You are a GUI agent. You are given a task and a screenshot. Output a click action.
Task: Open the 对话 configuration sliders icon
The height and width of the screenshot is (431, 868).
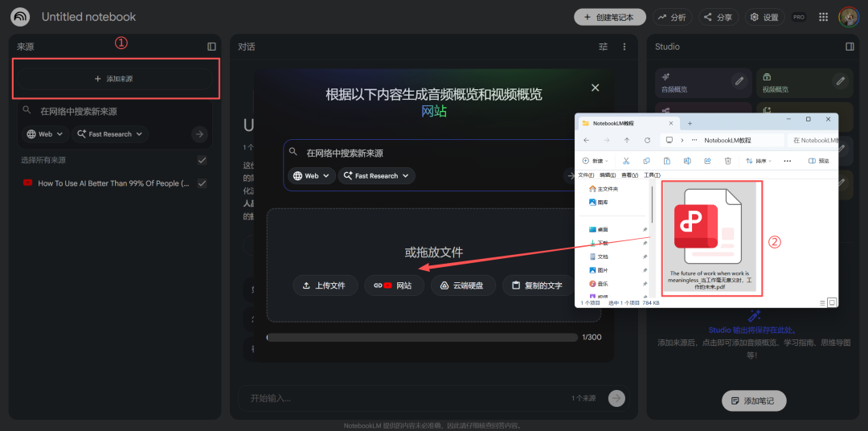coord(604,47)
